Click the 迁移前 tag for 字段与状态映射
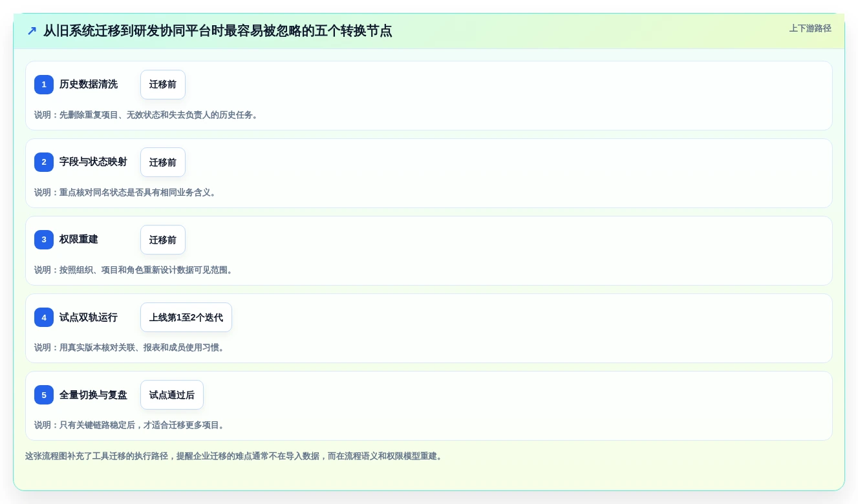 click(163, 162)
